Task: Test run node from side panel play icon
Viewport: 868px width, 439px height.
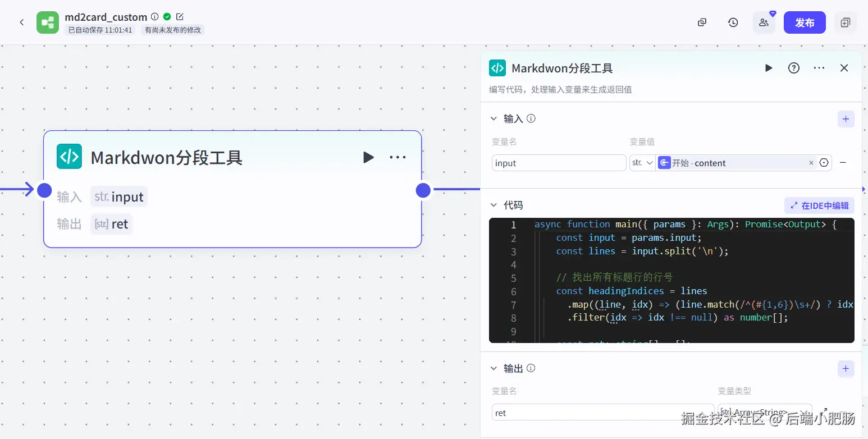Action: tap(769, 68)
